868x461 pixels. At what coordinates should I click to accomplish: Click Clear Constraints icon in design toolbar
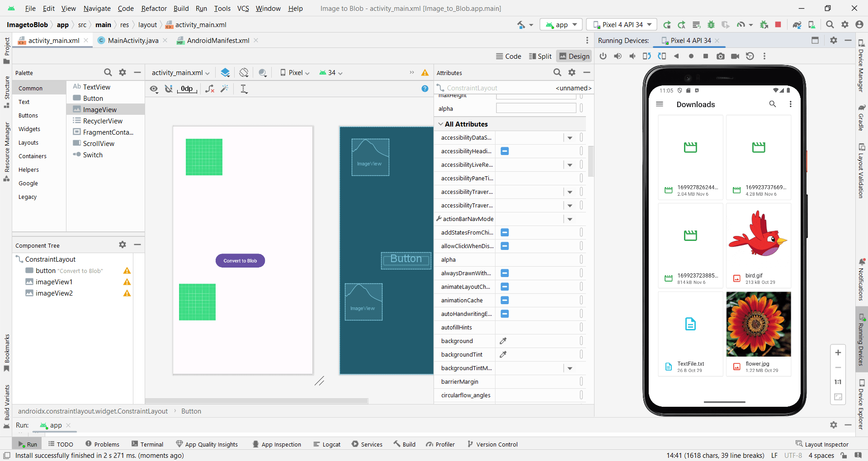point(209,89)
